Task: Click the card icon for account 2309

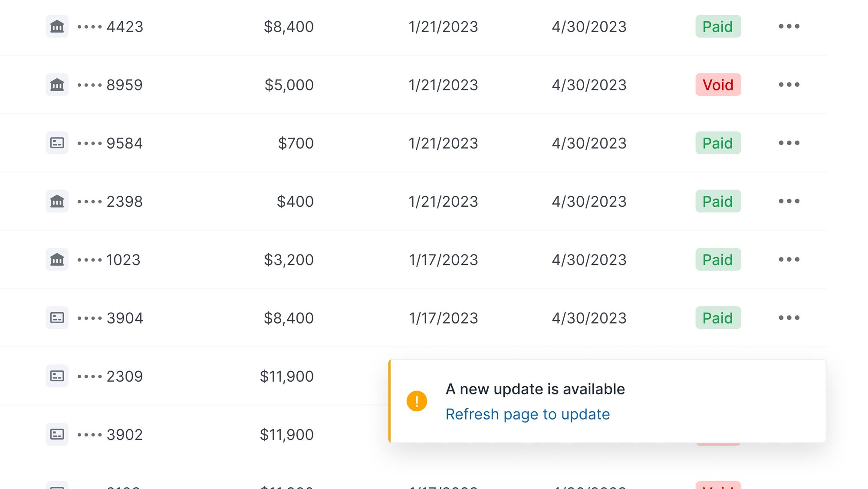Action: pos(57,376)
